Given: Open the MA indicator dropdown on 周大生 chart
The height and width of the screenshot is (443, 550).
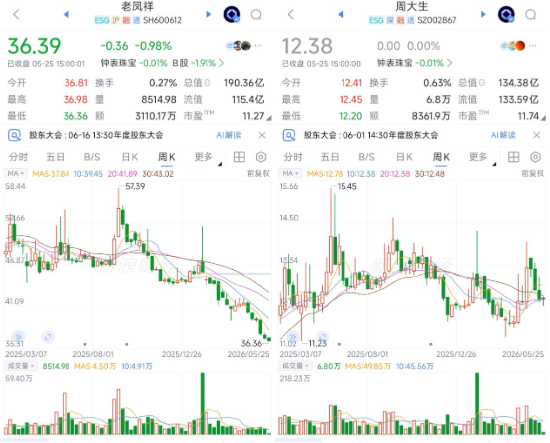Looking at the screenshot, I should (x=290, y=174).
